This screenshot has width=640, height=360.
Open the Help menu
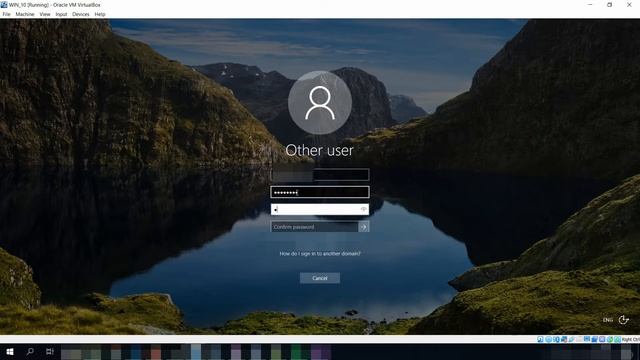(100, 14)
